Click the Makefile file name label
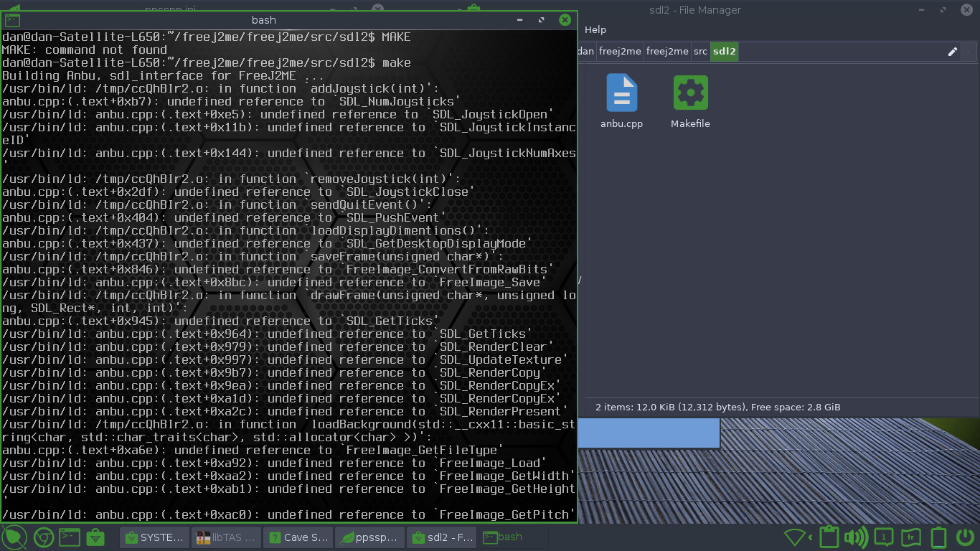 [690, 123]
